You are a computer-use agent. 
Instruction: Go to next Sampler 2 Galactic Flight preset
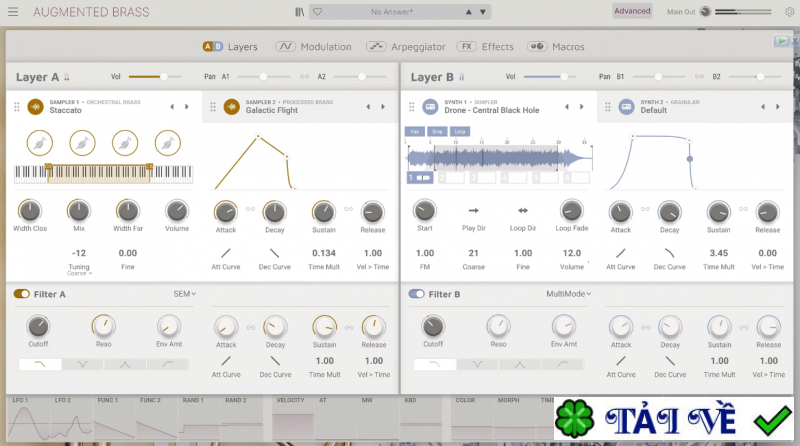[x=383, y=107]
